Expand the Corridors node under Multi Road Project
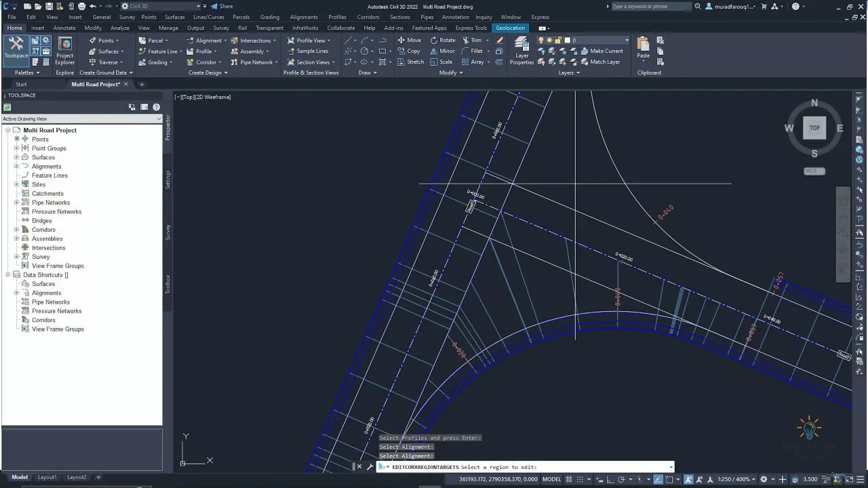Screen dimensions: 868x488 click(17, 230)
